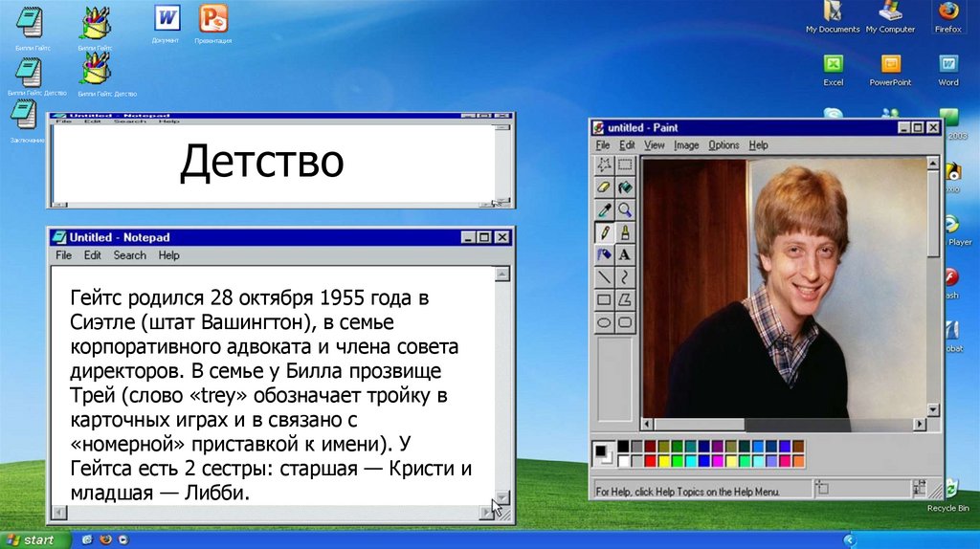Click the "Untitled - Notepad" title of large window
Screen dimensions: 980x549
pyautogui.click(x=120, y=237)
